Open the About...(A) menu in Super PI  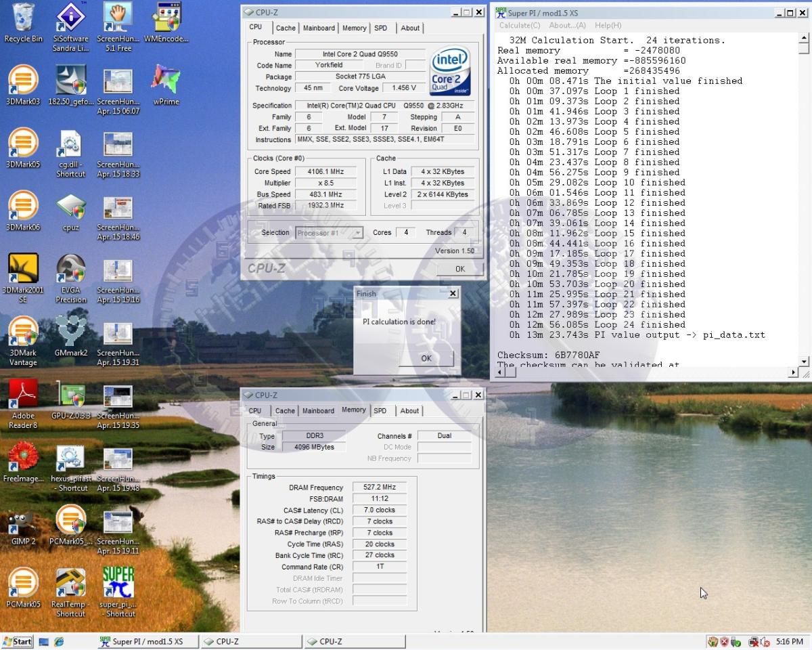click(567, 25)
